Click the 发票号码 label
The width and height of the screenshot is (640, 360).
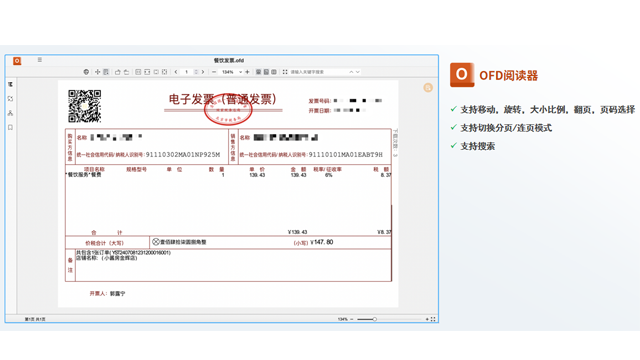tap(319, 101)
